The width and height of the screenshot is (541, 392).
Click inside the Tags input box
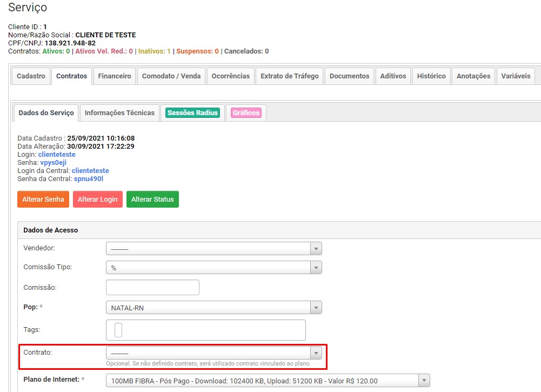coord(206,330)
